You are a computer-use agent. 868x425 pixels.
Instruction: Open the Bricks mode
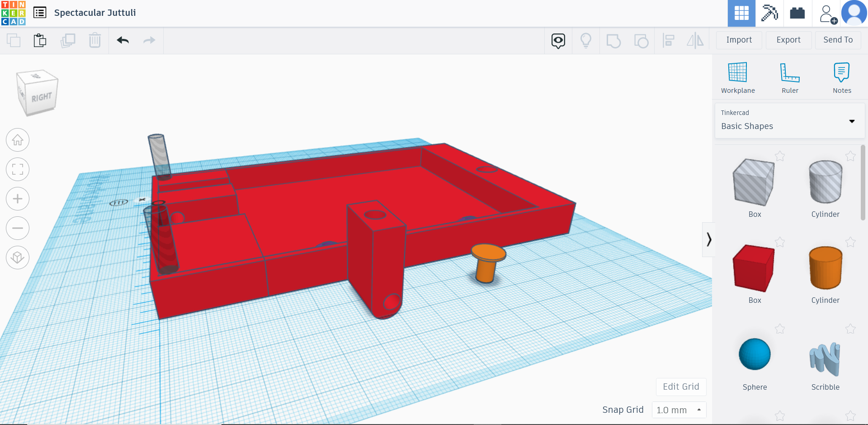(797, 13)
